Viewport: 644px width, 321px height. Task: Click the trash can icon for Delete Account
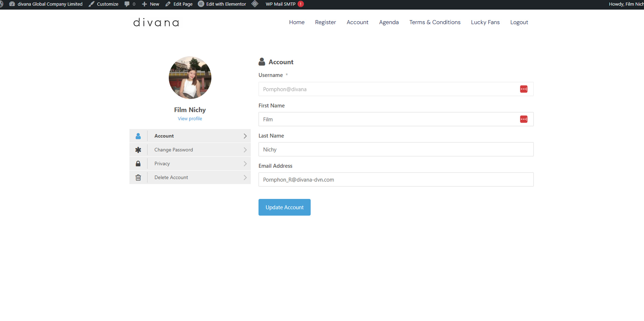(138, 178)
